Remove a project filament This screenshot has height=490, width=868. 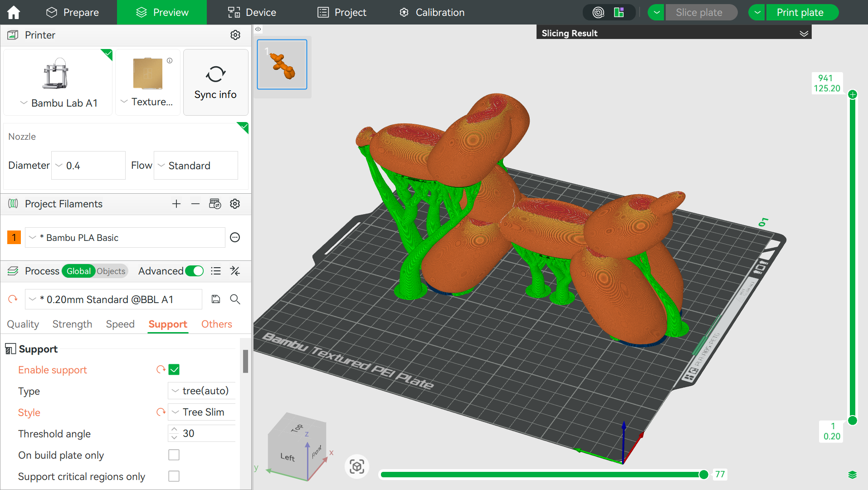click(195, 204)
